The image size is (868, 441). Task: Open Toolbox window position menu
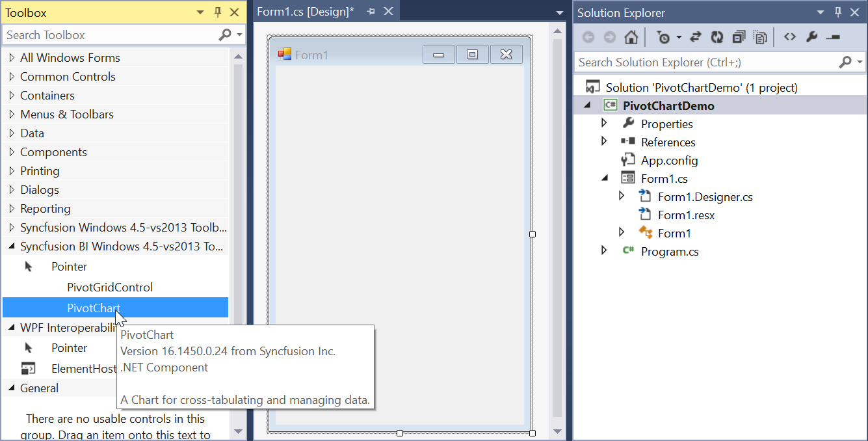pyautogui.click(x=200, y=12)
